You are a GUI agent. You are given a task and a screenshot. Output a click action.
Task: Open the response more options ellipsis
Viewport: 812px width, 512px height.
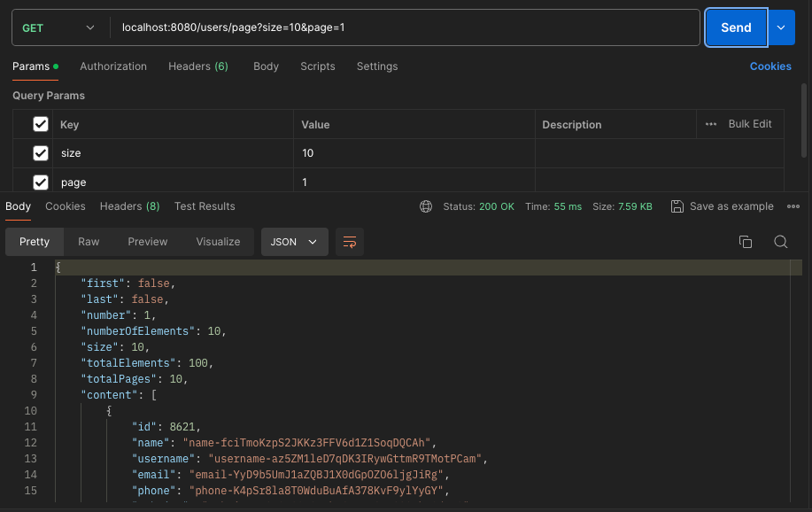793,206
